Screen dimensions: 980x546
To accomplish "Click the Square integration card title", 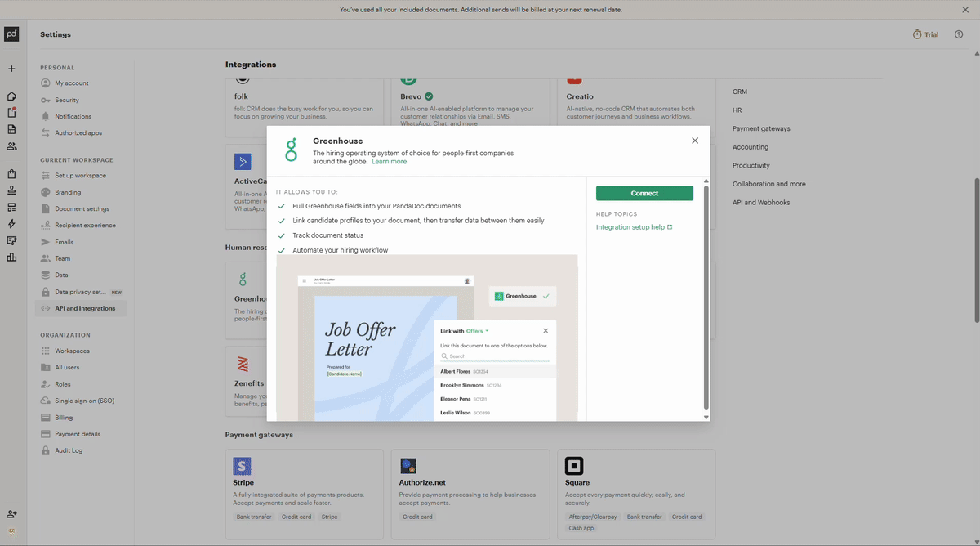I will [577, 482].
